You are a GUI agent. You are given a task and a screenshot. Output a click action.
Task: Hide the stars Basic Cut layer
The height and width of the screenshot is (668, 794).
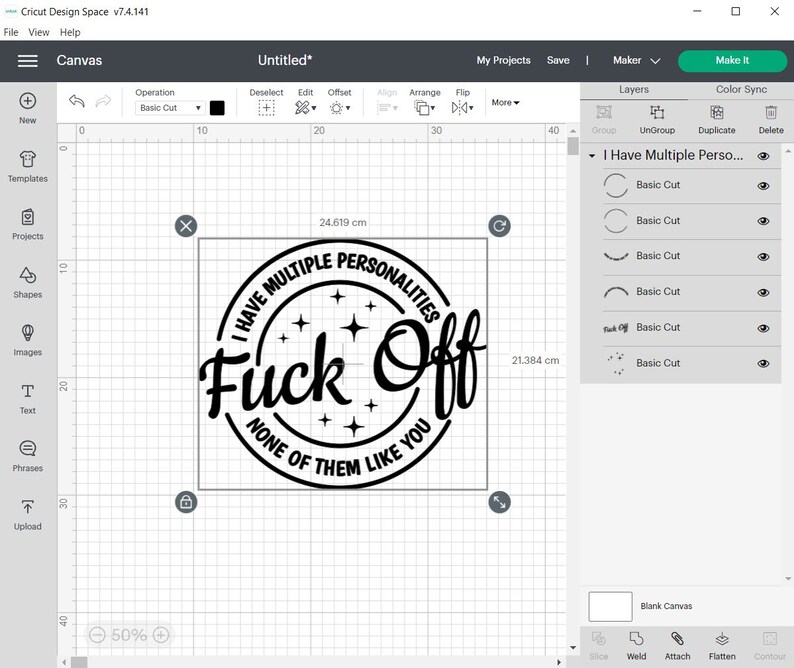pos(763,364)
